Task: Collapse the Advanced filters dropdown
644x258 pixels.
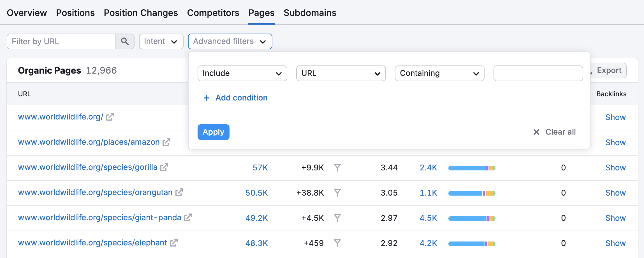Action: tap(230, 41)
